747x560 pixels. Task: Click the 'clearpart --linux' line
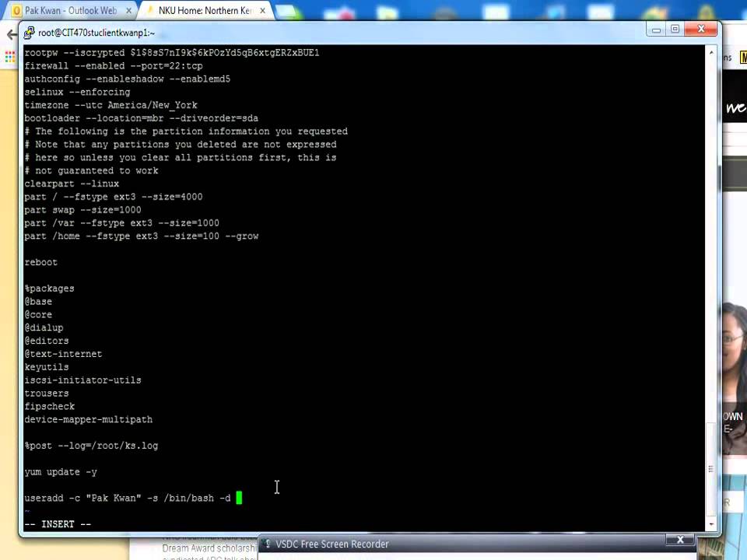pos(72,184)
